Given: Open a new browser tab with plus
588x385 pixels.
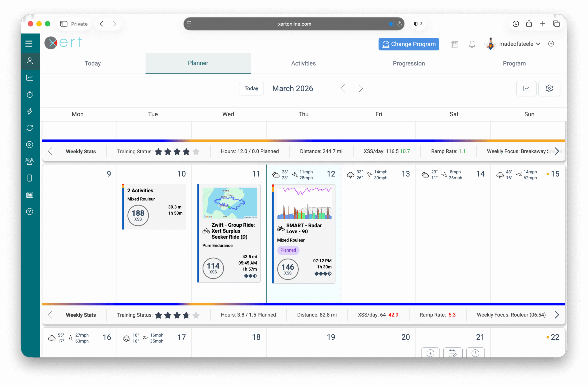Looking at the screenshot, I should coord(543,24).
